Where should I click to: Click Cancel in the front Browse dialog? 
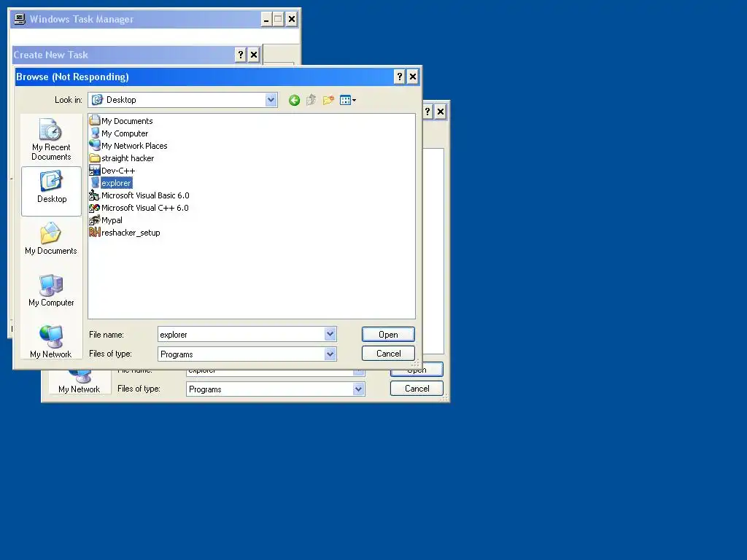point(388,354)
